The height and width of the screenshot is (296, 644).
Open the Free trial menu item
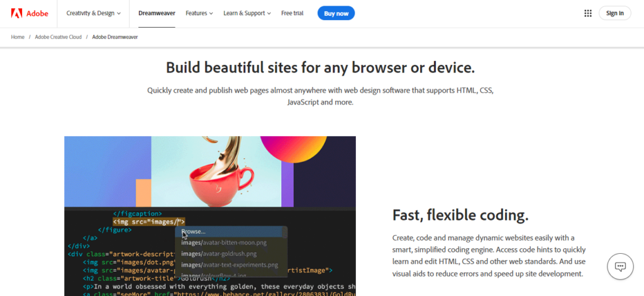click(x=292, y=13)
